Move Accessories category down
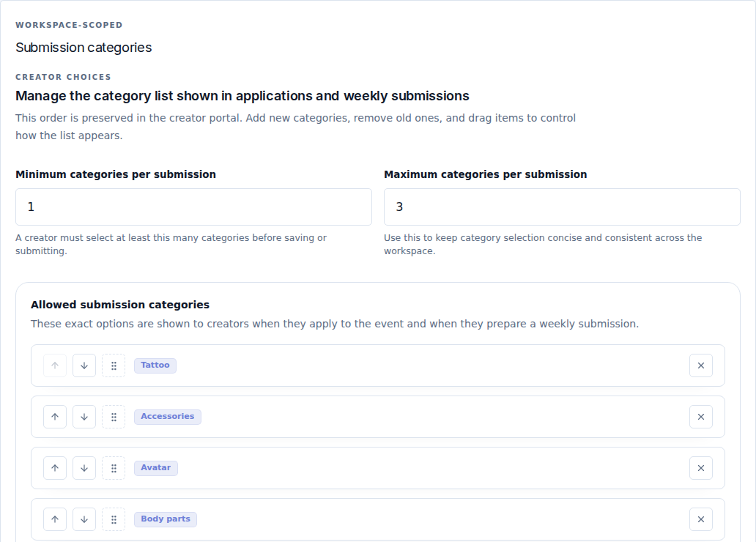Viewport: 756px width, 542px height. 84,417
